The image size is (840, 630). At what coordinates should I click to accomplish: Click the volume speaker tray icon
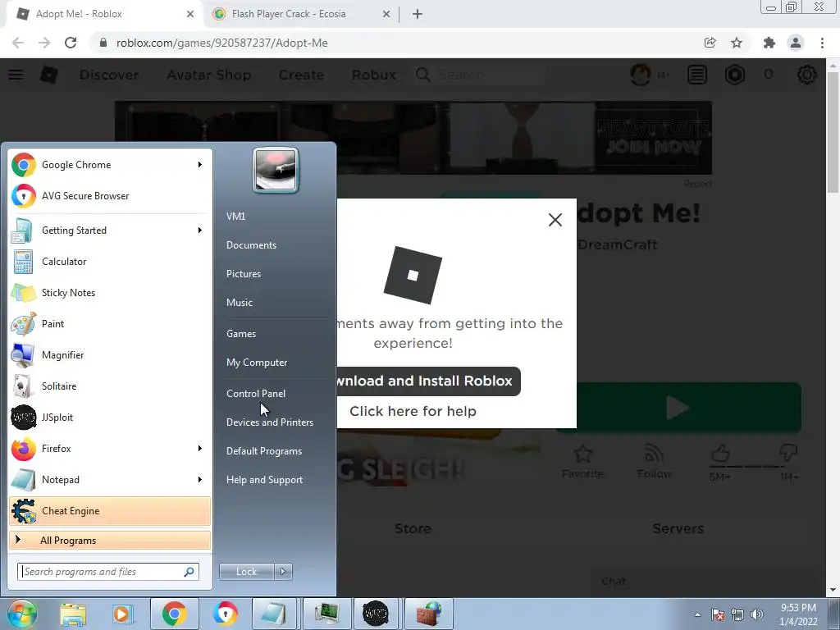(757, 614)
